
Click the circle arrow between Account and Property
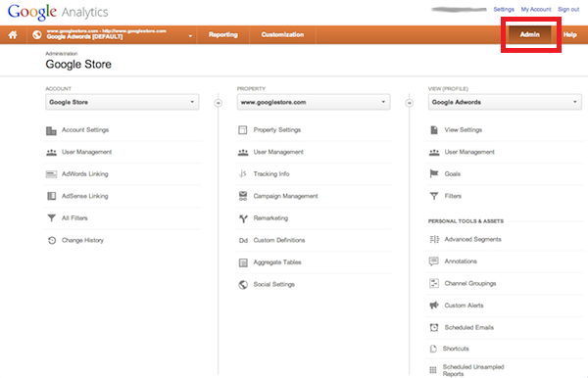218,103
